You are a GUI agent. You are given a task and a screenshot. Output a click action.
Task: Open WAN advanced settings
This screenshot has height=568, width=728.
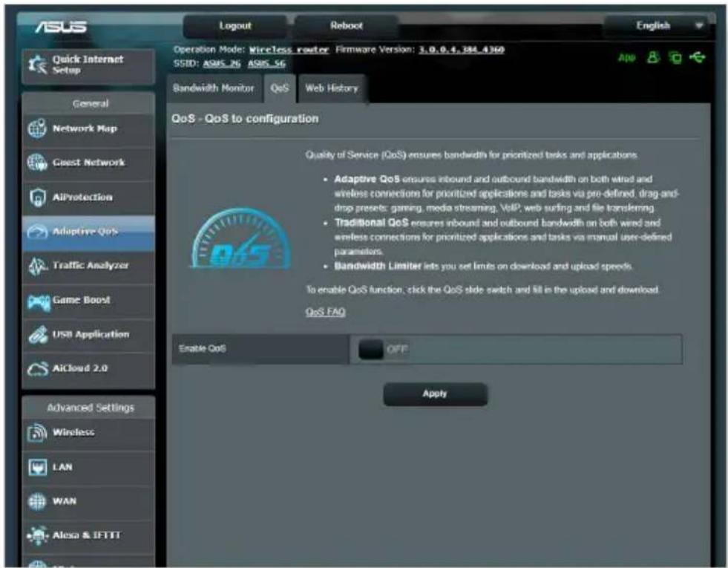pos(88,501)
